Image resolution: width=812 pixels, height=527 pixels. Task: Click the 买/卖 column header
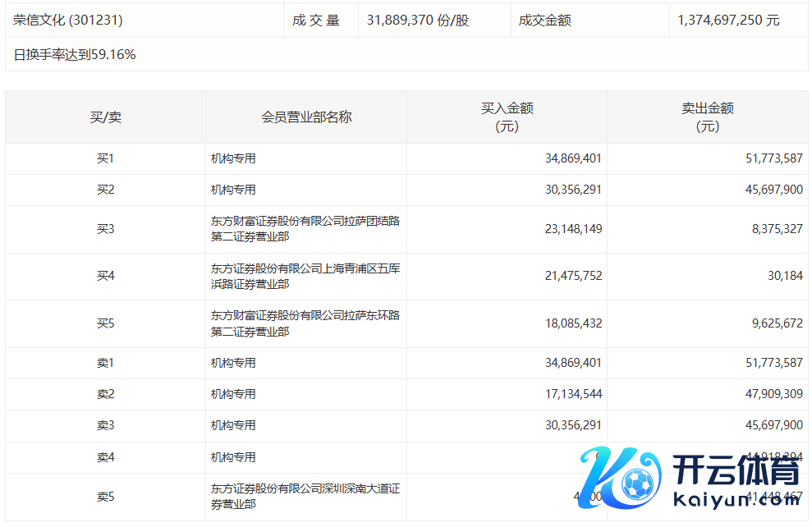point(105,117)
